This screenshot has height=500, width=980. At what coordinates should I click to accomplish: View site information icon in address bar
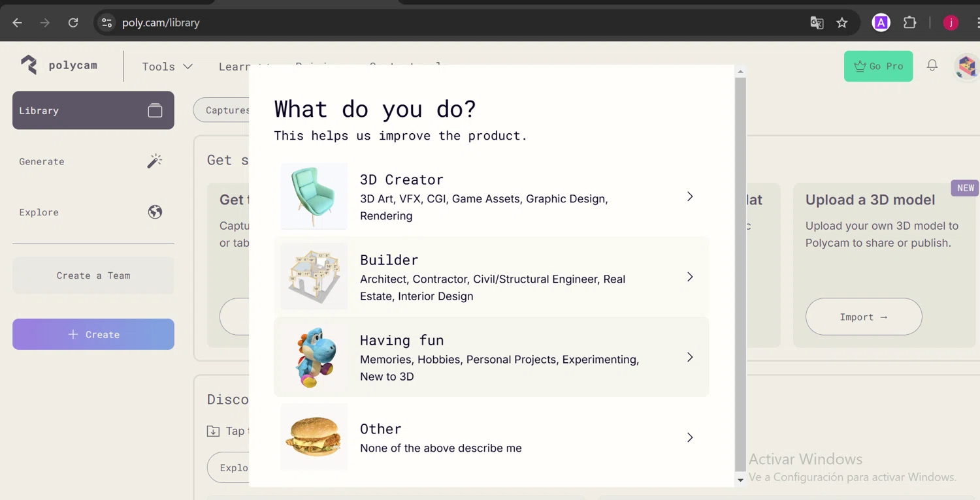pyautogui.click(x=106, y=23)
